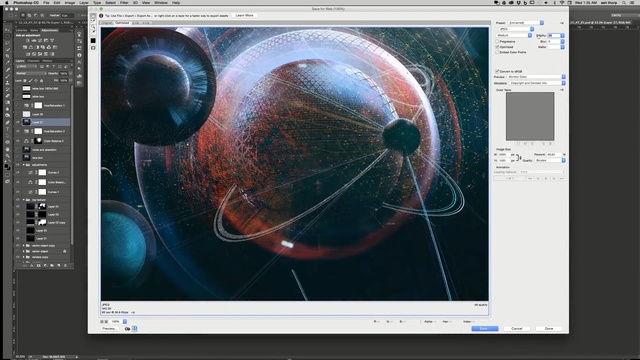640x360 pixels.
Task: Select the Type tool in the toolbar
Action: click(7, 129)
